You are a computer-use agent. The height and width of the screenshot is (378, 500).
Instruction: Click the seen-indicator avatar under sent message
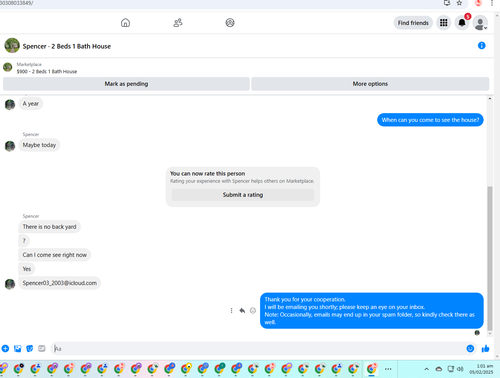pos(477,333)
